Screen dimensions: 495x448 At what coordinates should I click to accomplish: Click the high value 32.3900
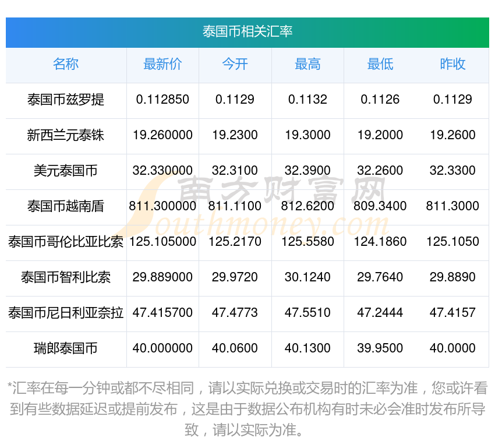307,171
